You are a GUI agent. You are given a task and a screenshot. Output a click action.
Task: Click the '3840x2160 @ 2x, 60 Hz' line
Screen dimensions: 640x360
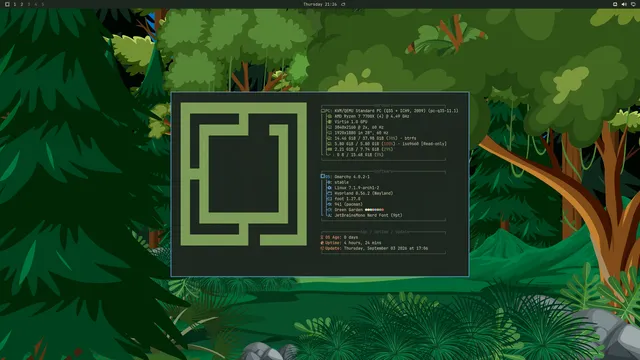point(359,127)
